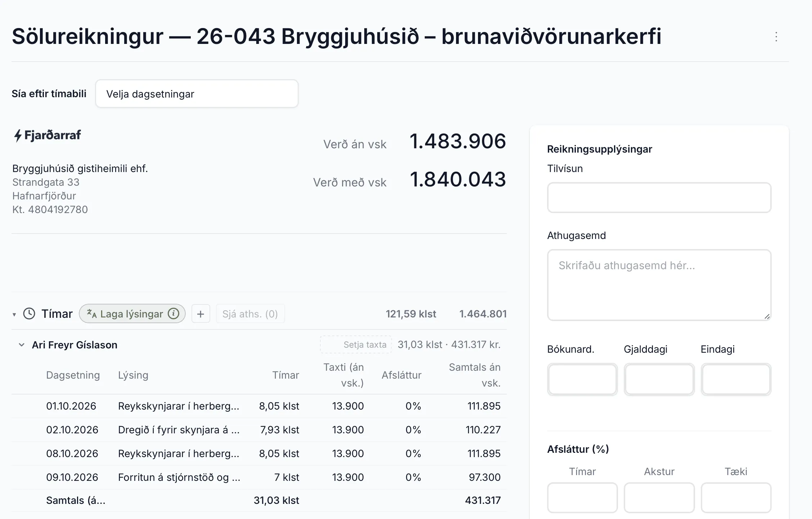The width and height of the screenshot is (812, 519).
Task: Click the Samtals row 431.317 total
Action: pyautogui.click(x=483, y=500)
